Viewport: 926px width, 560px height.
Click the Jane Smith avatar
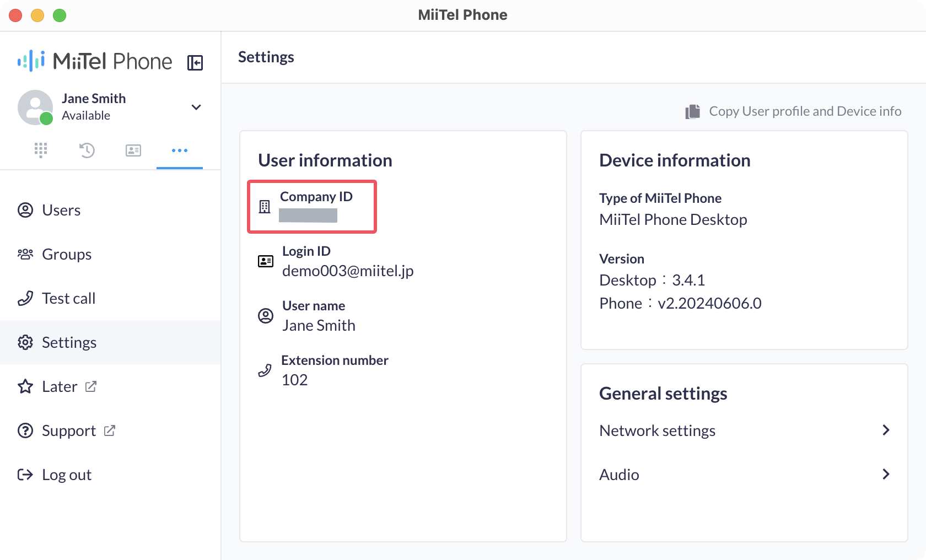[x=35, y=107]
